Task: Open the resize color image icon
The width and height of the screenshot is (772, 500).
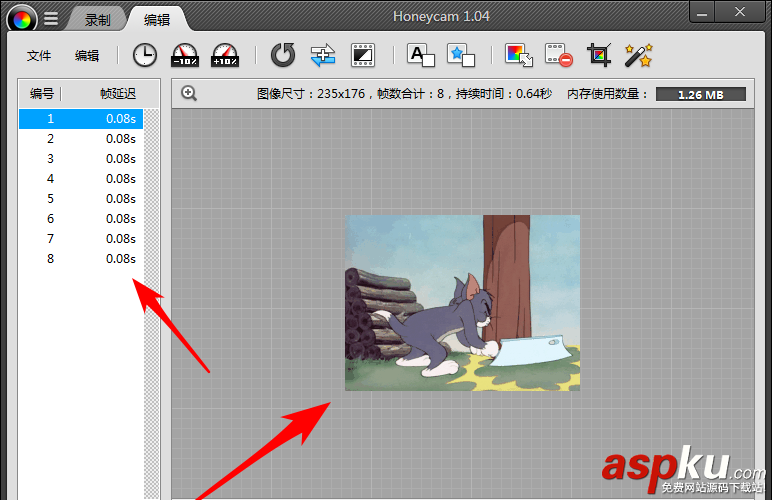Action: 519,55
